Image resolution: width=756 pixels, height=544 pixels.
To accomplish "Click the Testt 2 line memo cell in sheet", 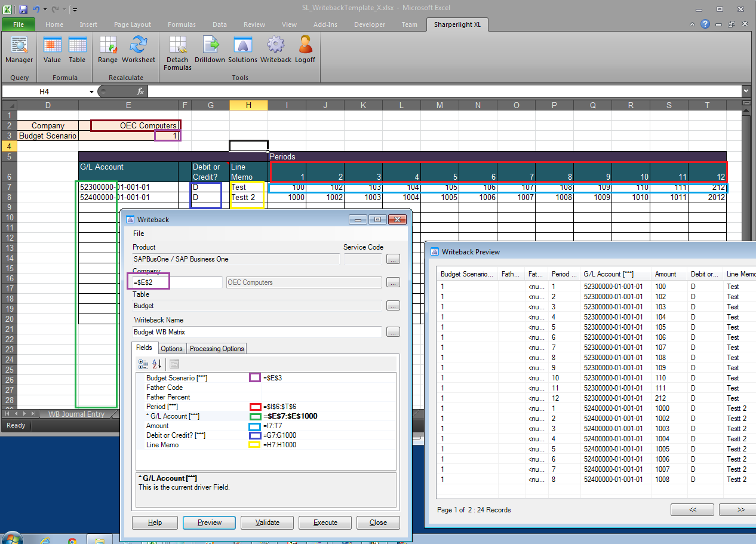I will 248,197.
